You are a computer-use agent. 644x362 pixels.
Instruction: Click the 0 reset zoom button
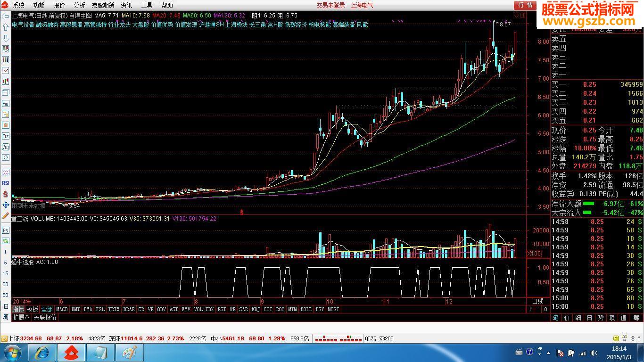click(x=545, y=309)
